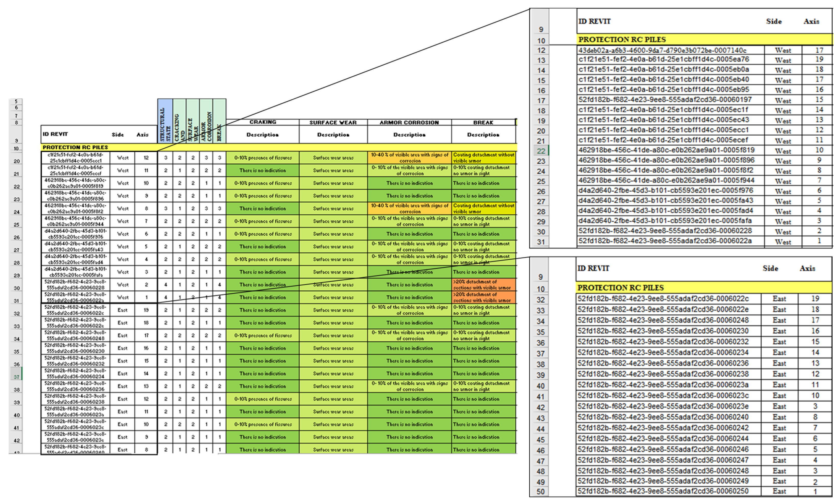Image resolution: width=839 pixels, height=504 pixels.
Task: Click ID cell ending 00060250 in bottom-right panel
Action: tap(663, 491)
